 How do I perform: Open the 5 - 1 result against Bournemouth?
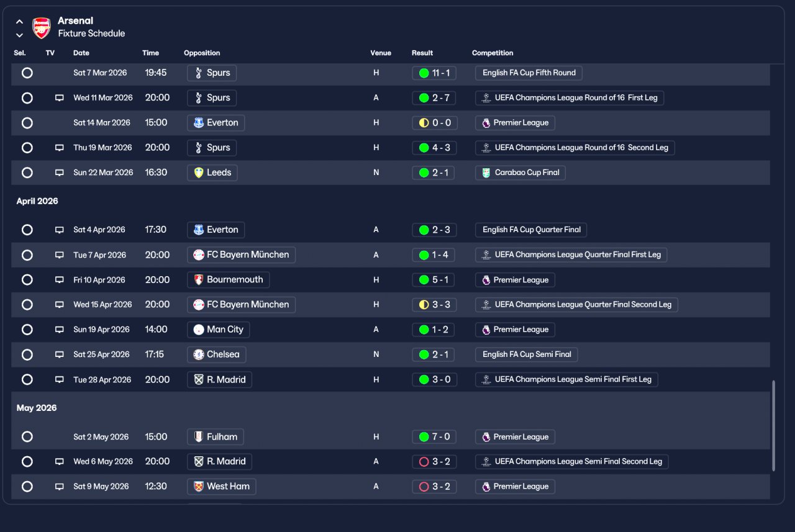(x=434, y=280)
